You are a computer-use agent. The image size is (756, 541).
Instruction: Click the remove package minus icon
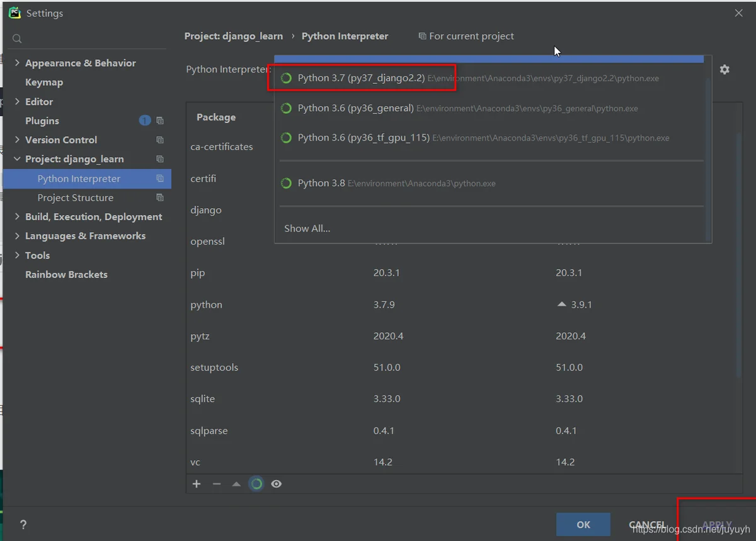point(217,484)
